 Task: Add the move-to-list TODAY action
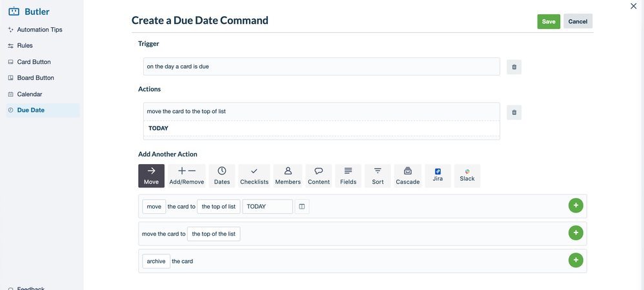[576, 205]
